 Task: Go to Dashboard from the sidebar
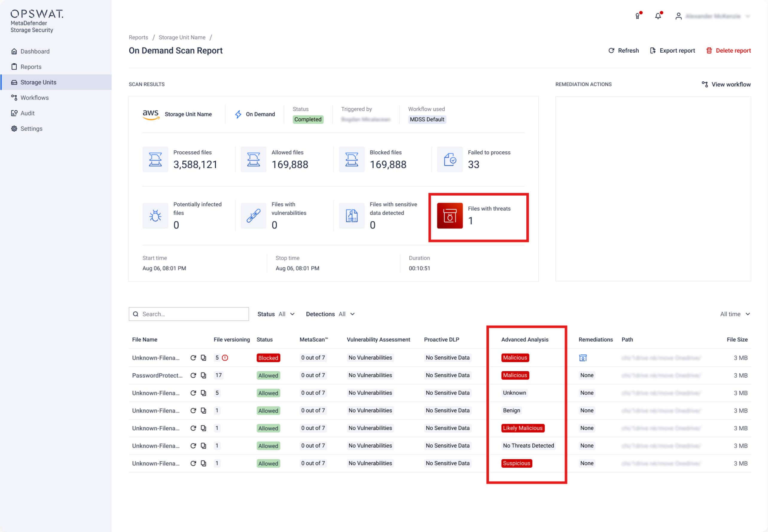click(x=35, y=51)
